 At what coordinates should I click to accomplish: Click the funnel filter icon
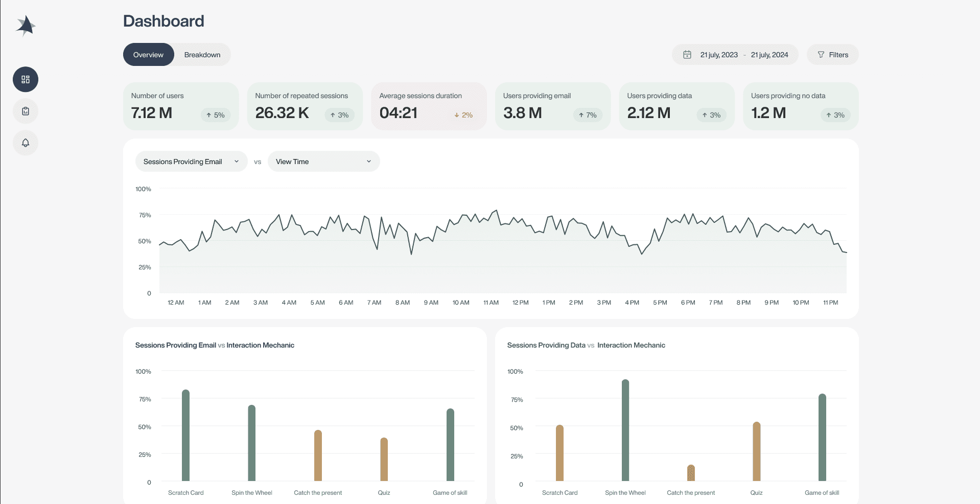[821, 55]
